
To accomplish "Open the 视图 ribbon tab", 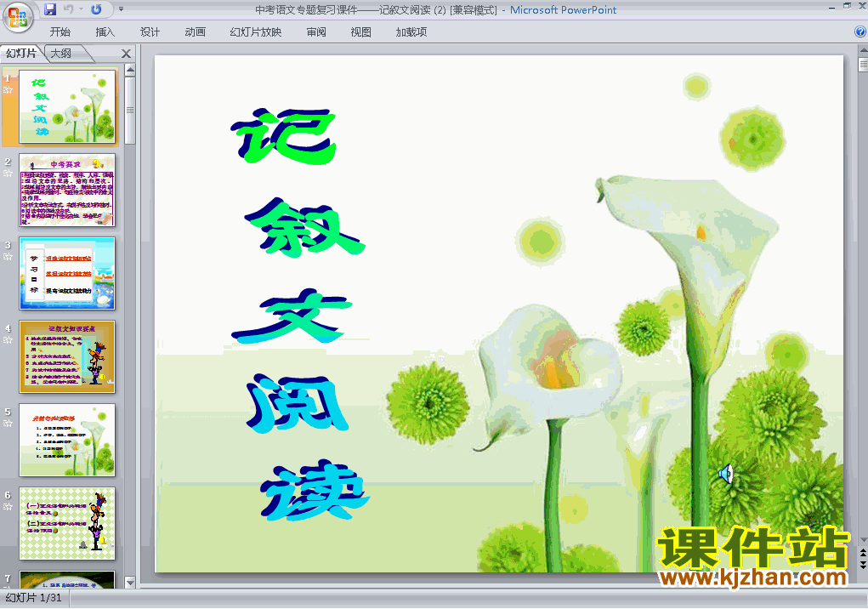I will coord(361,32).
